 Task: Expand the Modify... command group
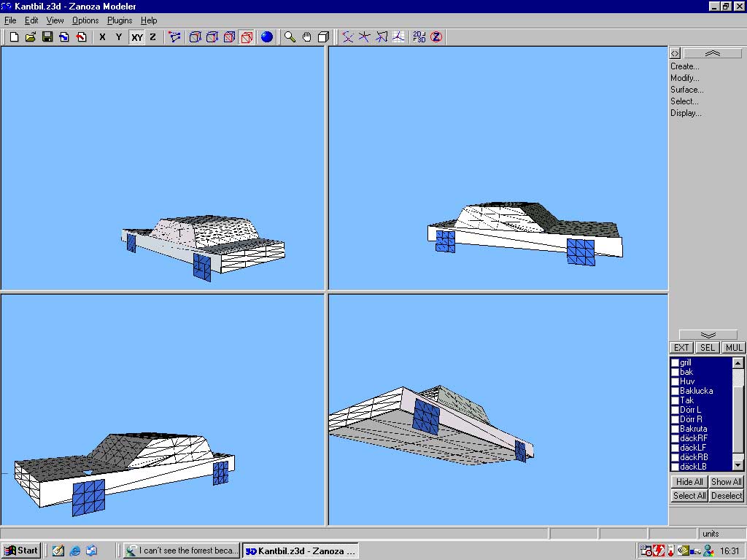click(x=684, y=78)
